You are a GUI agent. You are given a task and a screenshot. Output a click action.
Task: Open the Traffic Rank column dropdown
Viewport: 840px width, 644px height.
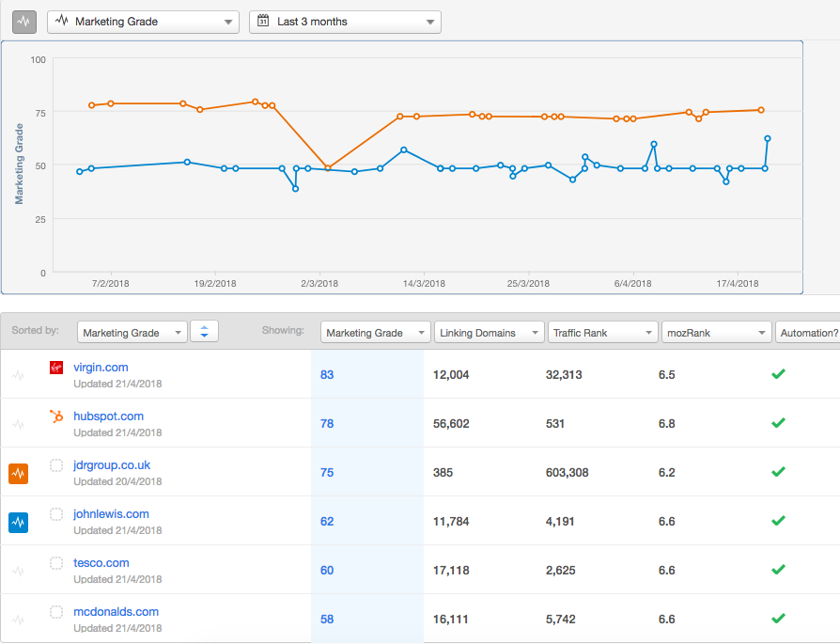pyautogui.click(x=602, y=332)
